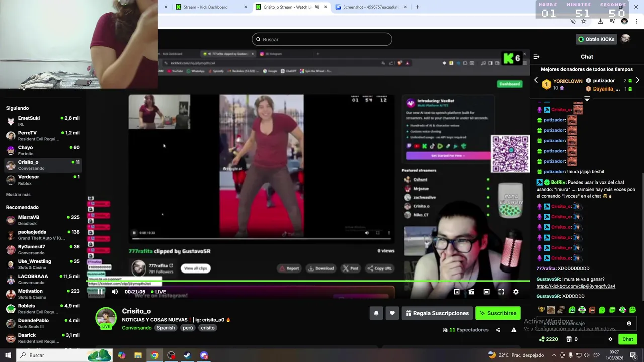644x362 pixels.
Task: Report stream with warning triangle icon
Action: tap(514, 330)
